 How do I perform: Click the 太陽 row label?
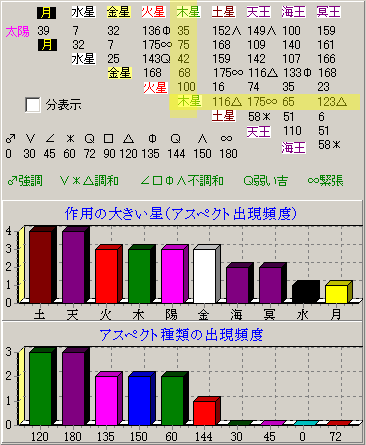18,32
